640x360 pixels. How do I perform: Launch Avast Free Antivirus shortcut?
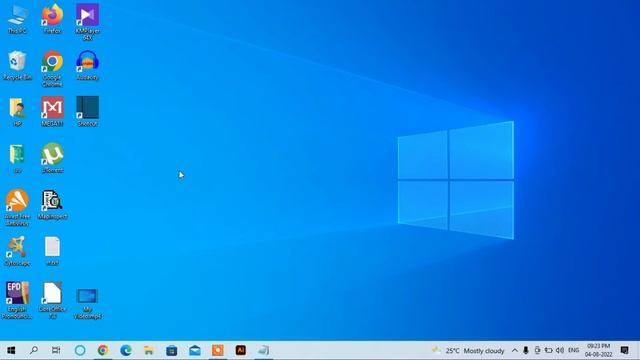click(x=17, y=207)
